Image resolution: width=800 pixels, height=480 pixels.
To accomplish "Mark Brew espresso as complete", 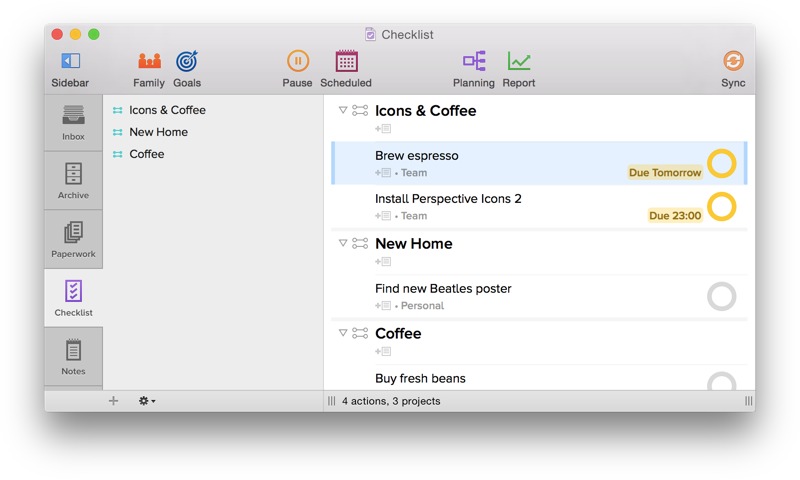I will pyautogui.click(x=721, y=163).
